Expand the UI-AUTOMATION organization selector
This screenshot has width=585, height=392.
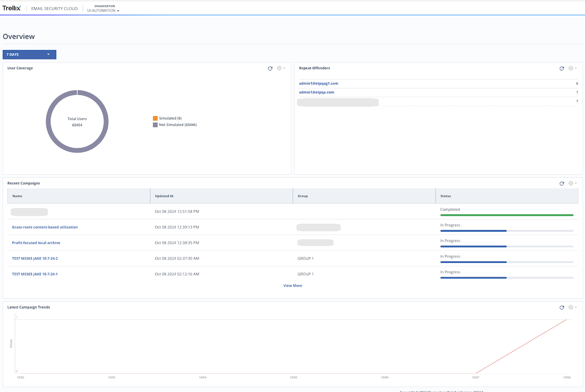[103, 10]
